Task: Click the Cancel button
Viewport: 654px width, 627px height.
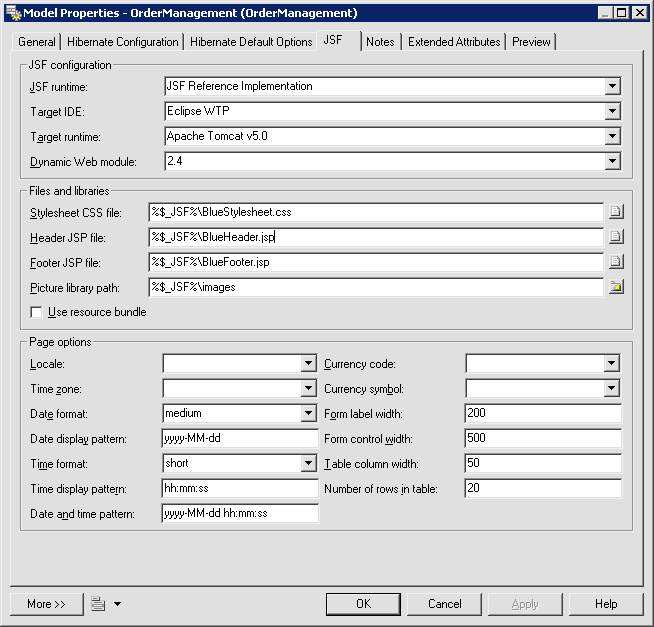Action: (x=445, y=604)
